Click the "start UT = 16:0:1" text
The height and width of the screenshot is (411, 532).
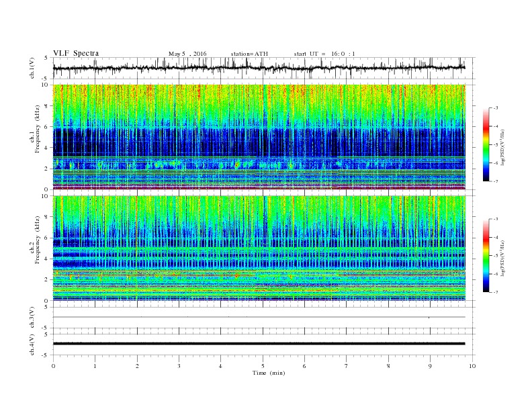[324, 54]
